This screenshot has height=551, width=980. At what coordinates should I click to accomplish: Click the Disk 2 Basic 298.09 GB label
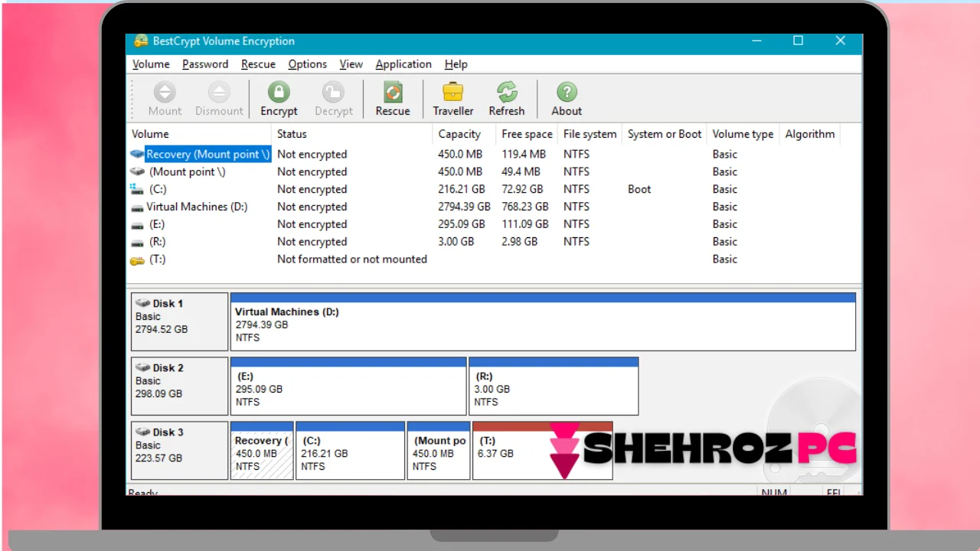click(179, 386)
